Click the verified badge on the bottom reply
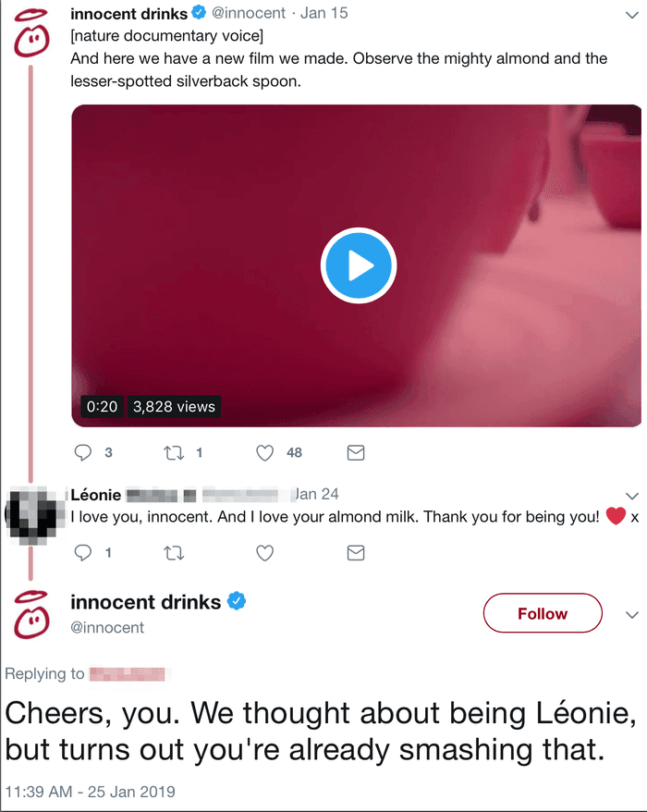Image resolution: width=647 pixels, height=812 pixels. tap(238, 602)
